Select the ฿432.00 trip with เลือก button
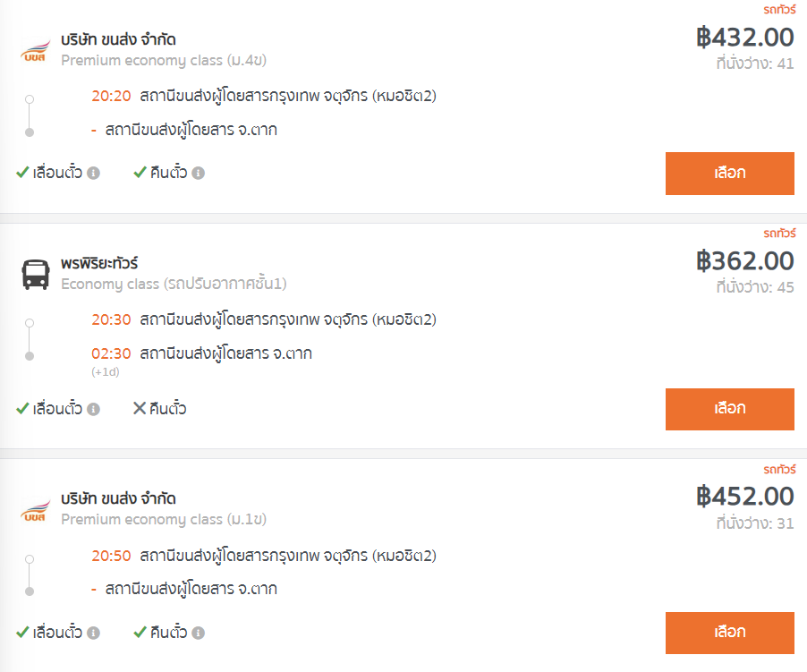 pos(730,174)
